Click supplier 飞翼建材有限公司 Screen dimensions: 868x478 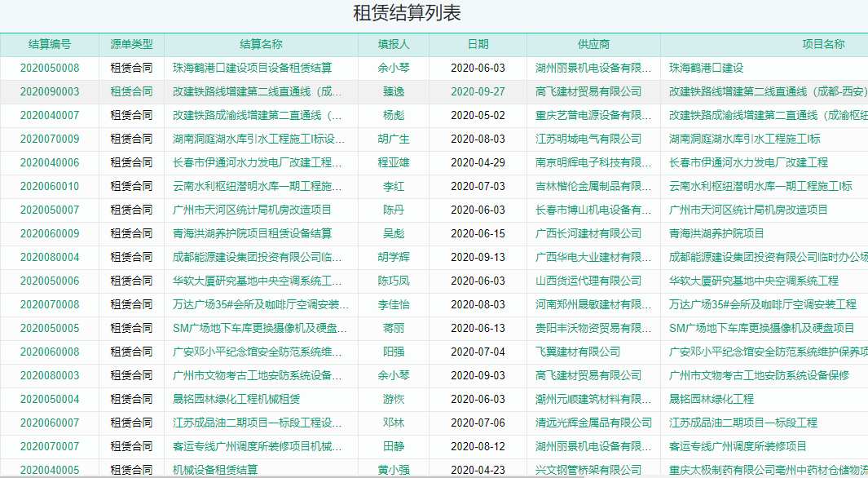click(x=578, y=352)
